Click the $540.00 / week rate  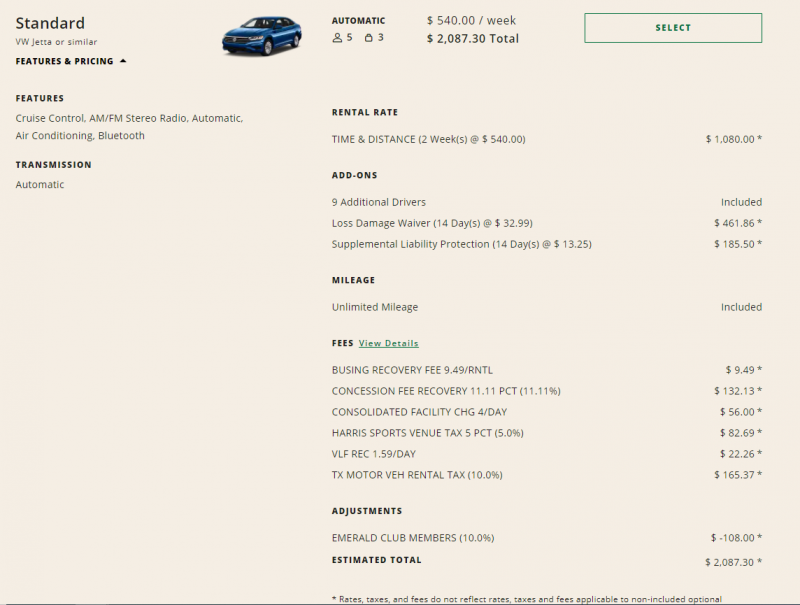tap(470, 20)
